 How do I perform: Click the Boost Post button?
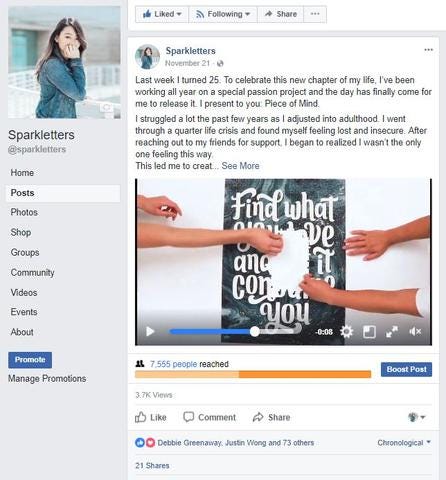(x=406, y=369)
